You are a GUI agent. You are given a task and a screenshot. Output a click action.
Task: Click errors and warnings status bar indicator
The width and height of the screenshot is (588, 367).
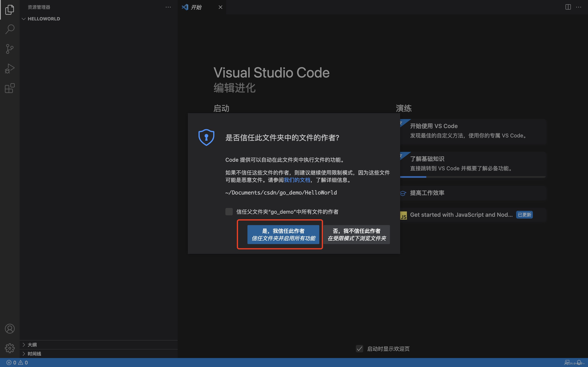click(17, 362)
